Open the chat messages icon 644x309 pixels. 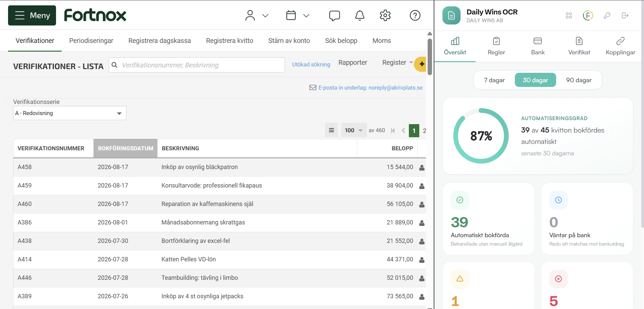click(334, 16)
